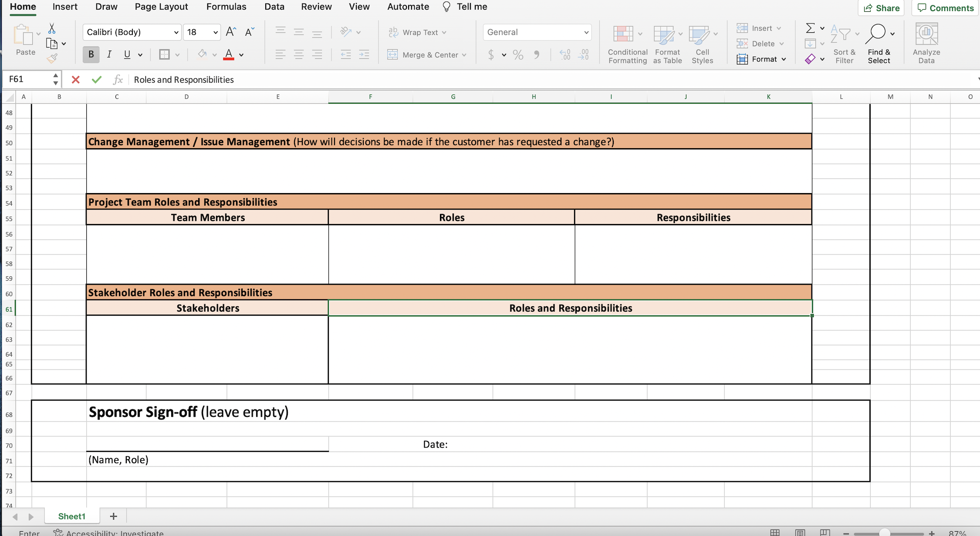Open Analyze Data pane
Image resolution: width=980 pixels, height=536 pixels.
click(926, 44)
